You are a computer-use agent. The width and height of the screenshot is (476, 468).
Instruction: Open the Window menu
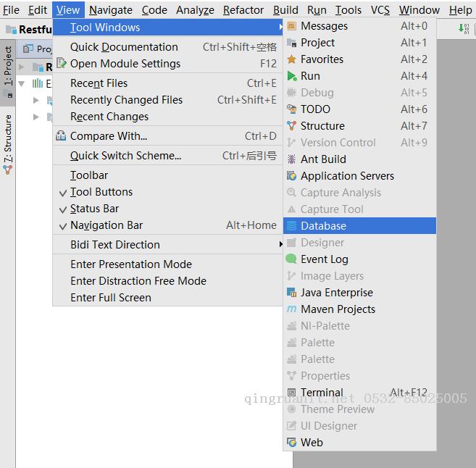pyautogui.click(x=419, y=10)
